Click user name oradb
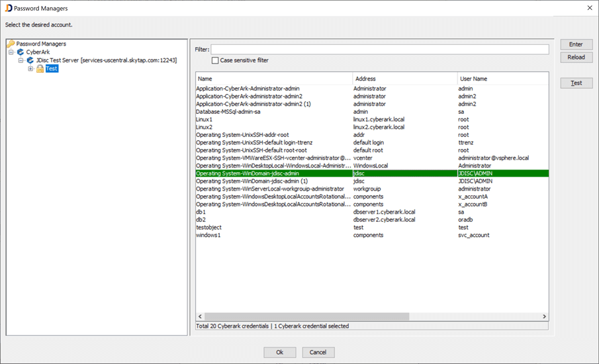Viewport: 599px width, 364px height. [465, 220]
